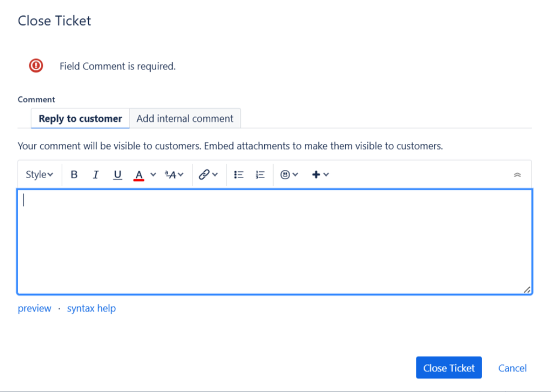Open the syntax help link

click(x=92, y=308)
